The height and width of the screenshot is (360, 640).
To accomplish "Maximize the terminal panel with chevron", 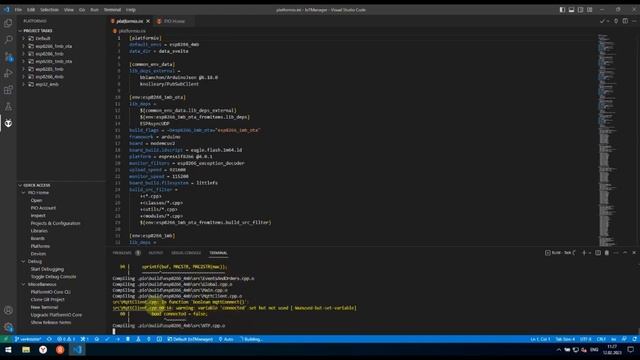I will (x=625, y=253).
